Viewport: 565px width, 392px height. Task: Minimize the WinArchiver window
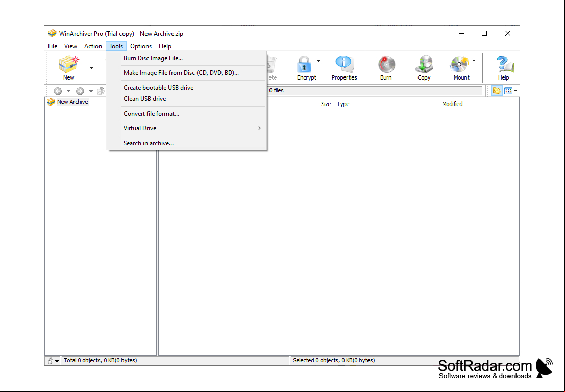point(461,33)
